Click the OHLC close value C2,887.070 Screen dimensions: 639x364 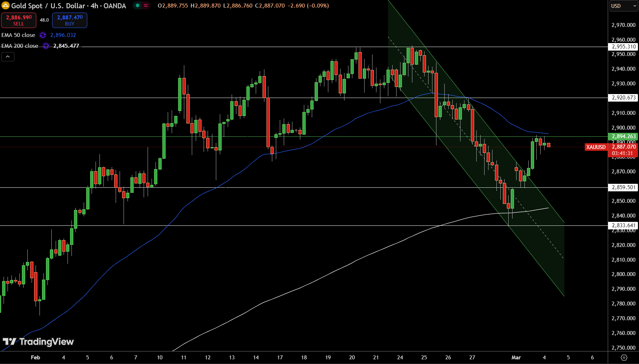coord(270,6)
